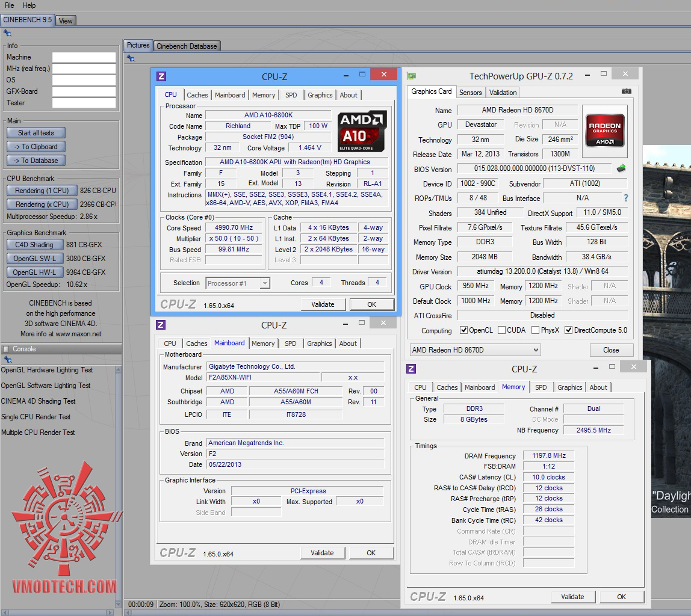Click the rendered Daylight scene image
691x616 pixels.
[x=667, y=330]
